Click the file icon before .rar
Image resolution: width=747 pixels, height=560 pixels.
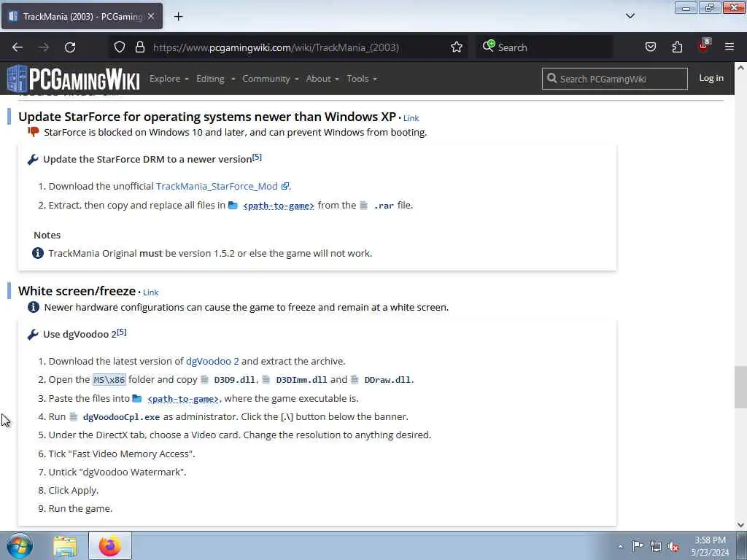[363, 205]
